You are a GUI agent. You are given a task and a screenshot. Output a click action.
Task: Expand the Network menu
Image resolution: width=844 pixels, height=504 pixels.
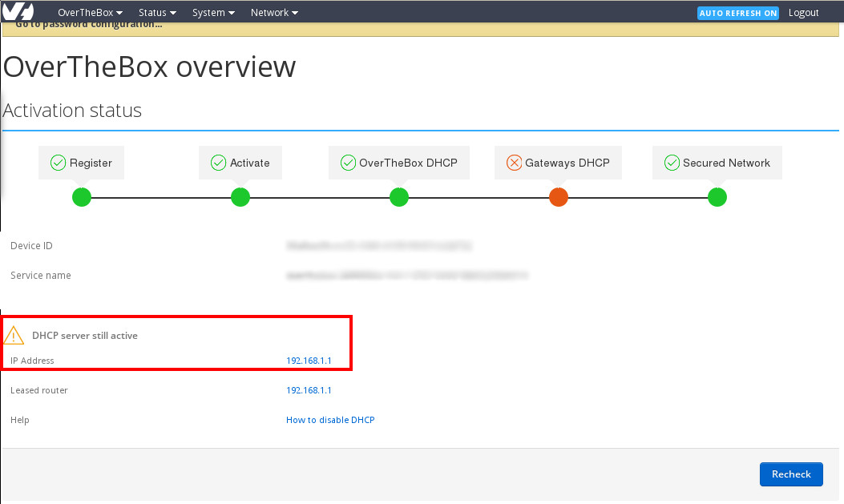pyautogui.click(x=274, y=13)
